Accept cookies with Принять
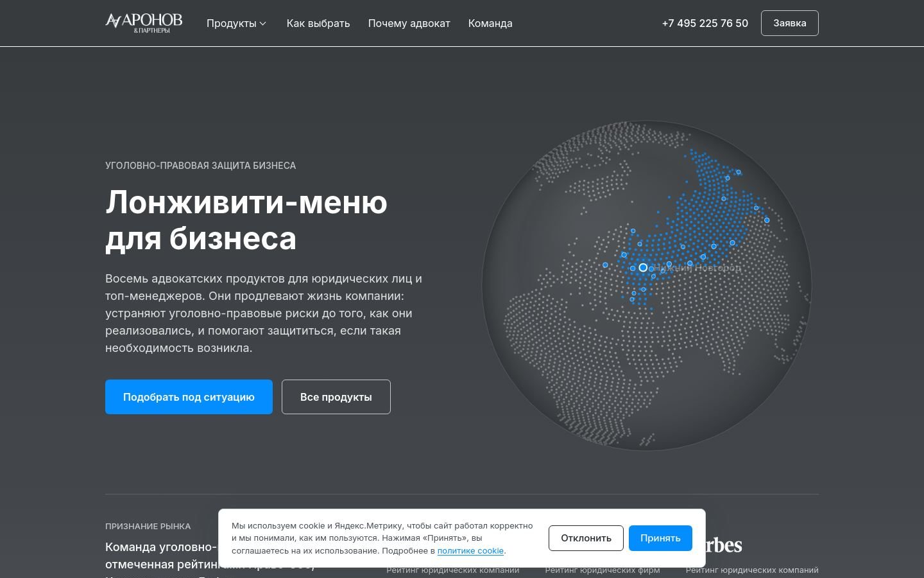The height and width of the screenshot is (578, 924). pyautogui.click(x=660, y=538)
